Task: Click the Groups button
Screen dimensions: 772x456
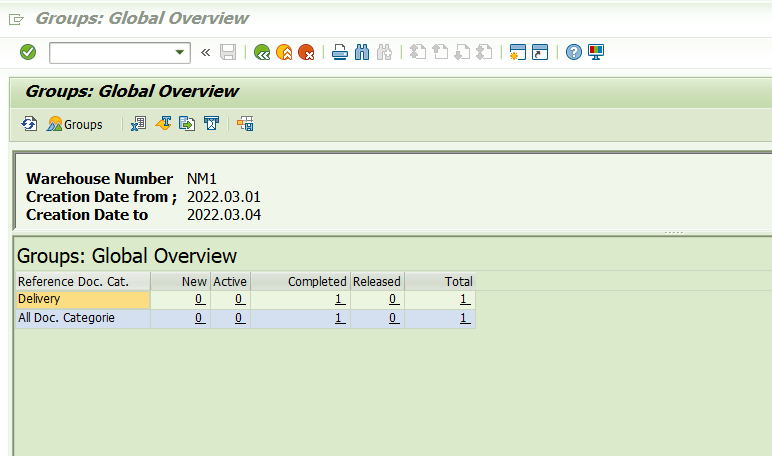Action: pos(75,124)
